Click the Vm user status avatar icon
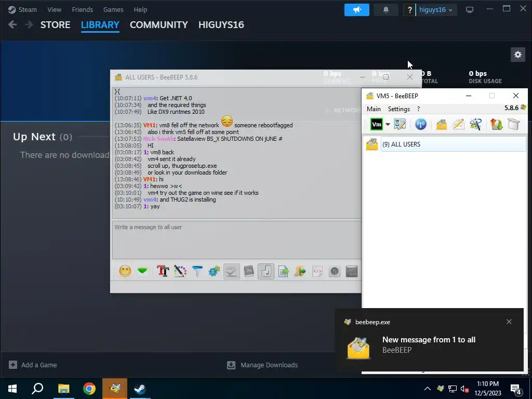The image size is (532, 399). coord(377,124)
